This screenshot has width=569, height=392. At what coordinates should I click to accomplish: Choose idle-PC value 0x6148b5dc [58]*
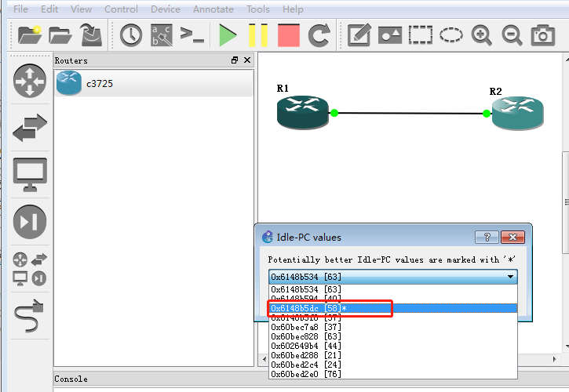click(393, 308)
